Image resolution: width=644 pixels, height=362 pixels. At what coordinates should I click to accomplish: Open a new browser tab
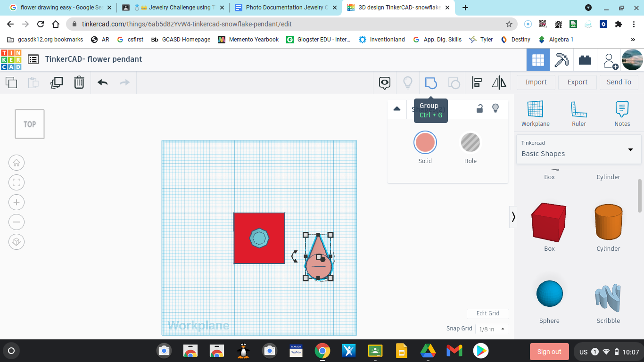465,8
